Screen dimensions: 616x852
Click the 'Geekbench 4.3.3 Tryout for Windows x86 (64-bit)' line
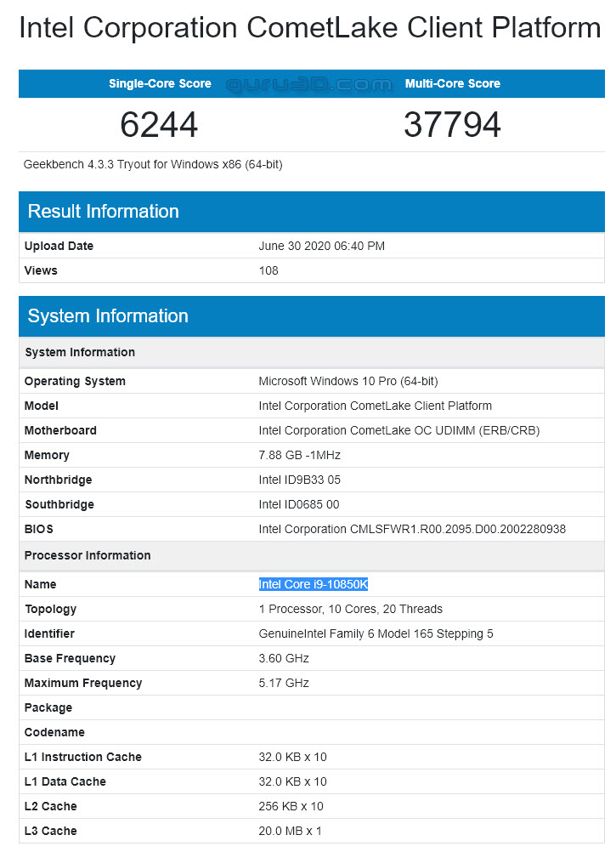click(x=153, y=165)
